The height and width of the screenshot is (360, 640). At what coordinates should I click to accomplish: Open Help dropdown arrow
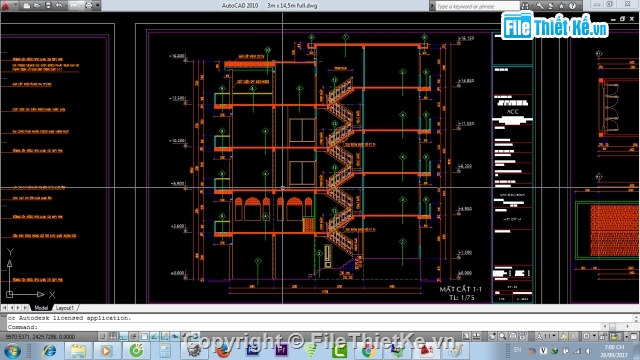point(579,6)
